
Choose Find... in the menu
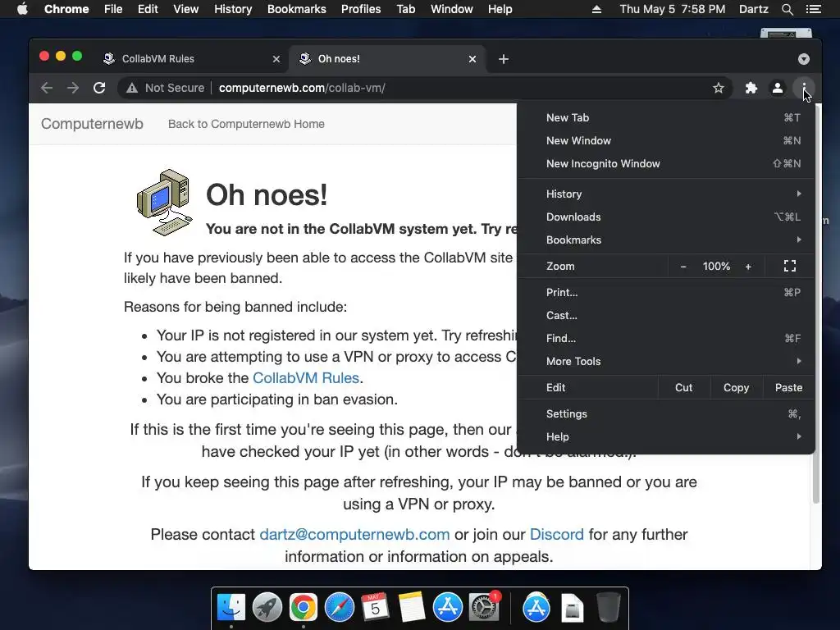point(666,339)
